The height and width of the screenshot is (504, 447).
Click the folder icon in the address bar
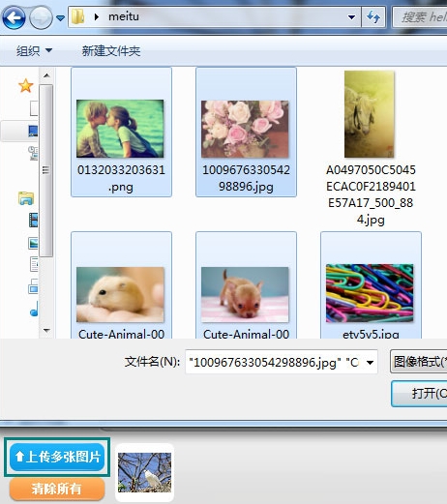pyautogui.click(x=77, y=16)
